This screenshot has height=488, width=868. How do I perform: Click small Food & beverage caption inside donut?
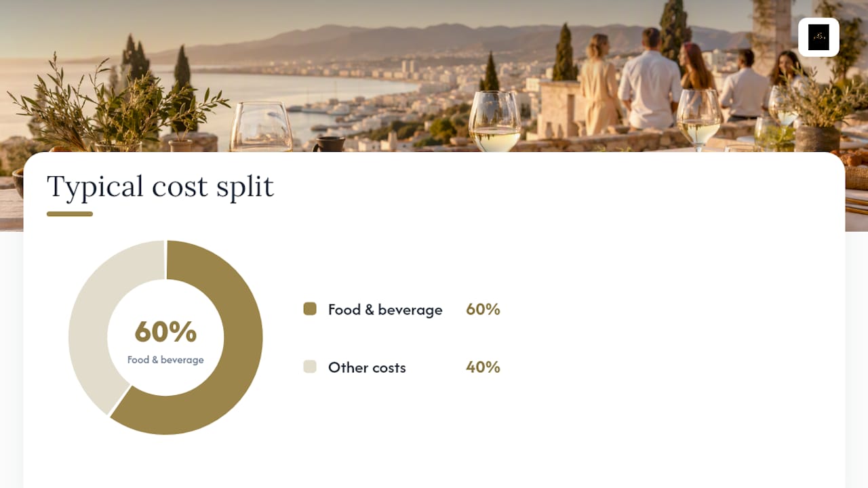click(x=165, y=360)
